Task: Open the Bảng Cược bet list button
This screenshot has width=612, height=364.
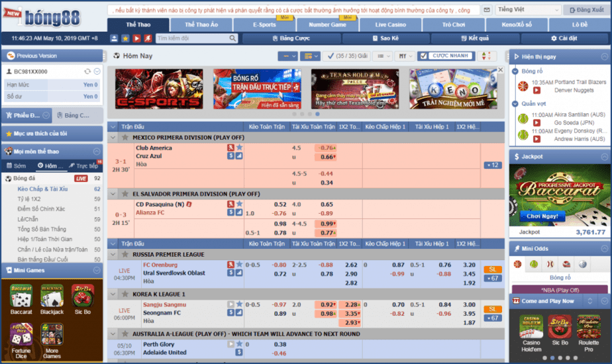Action: (291, 38)
